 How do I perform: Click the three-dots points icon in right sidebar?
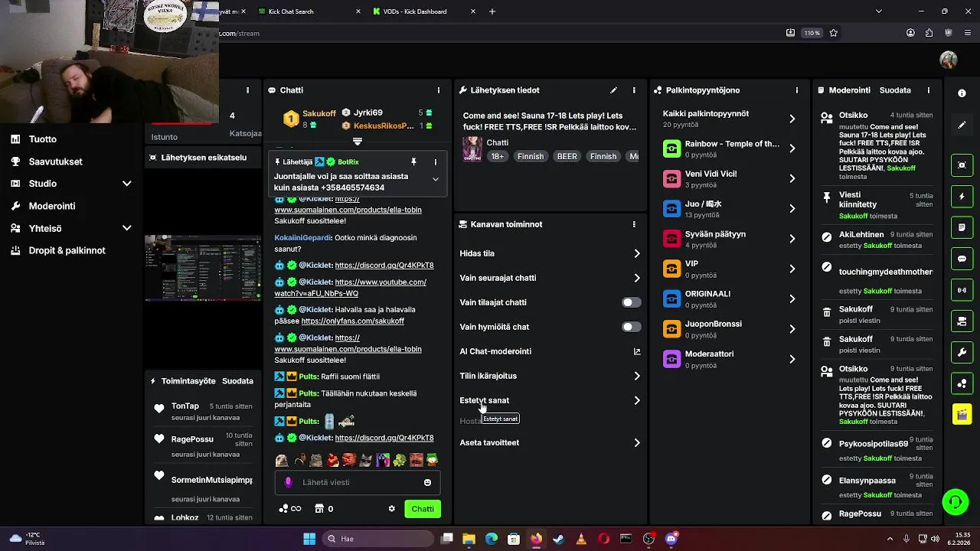962,383
